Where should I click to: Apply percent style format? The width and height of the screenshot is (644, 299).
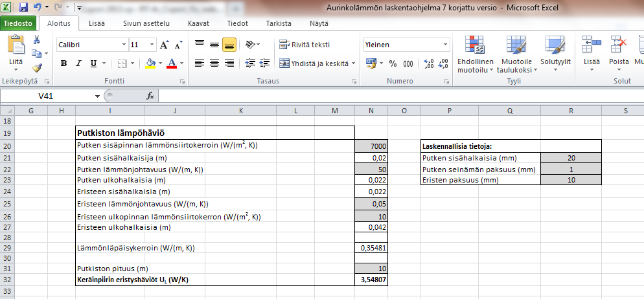pos(393,63)
